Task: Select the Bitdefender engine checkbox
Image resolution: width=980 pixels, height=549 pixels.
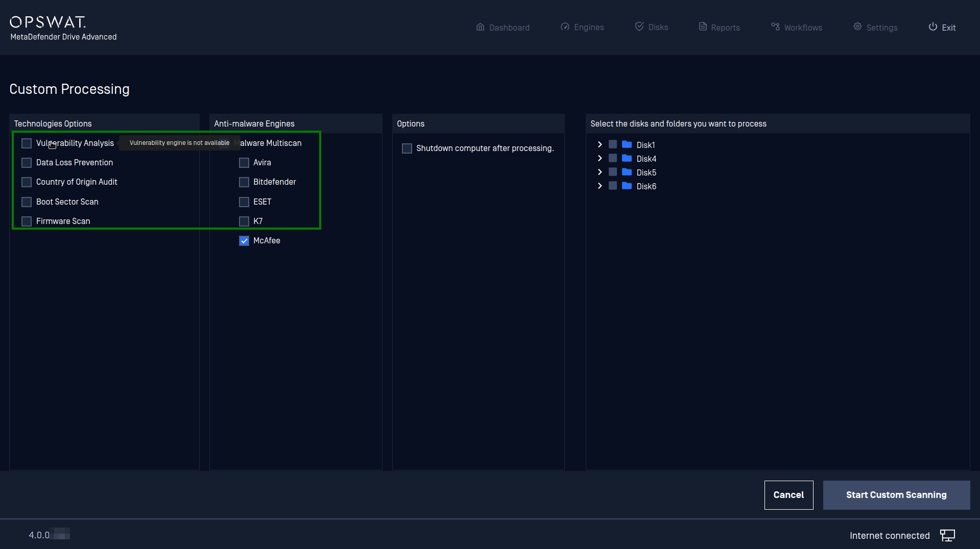Action: (244, 182)
